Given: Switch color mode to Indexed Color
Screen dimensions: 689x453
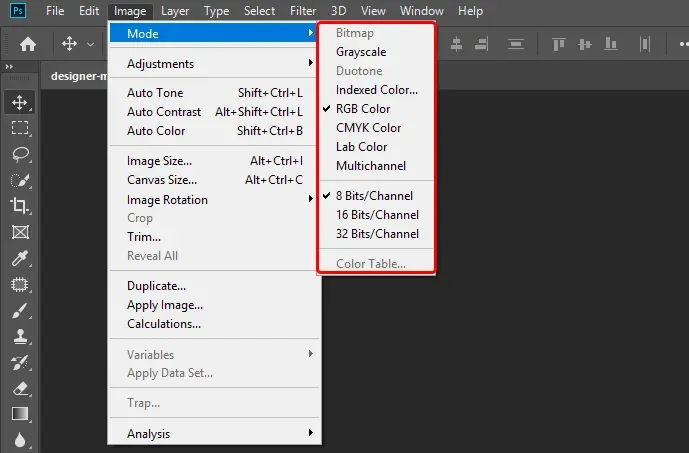Looking at the screenshot, I should (376, 90).
